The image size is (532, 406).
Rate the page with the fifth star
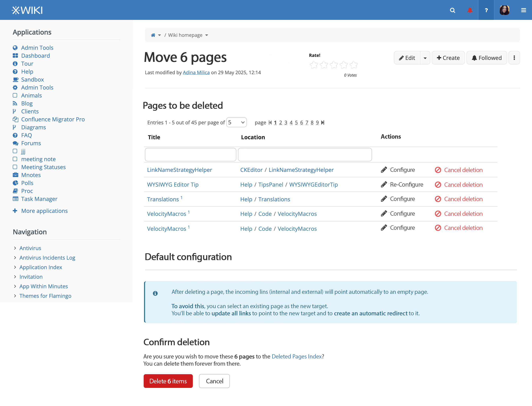click(x=354, y=65)
